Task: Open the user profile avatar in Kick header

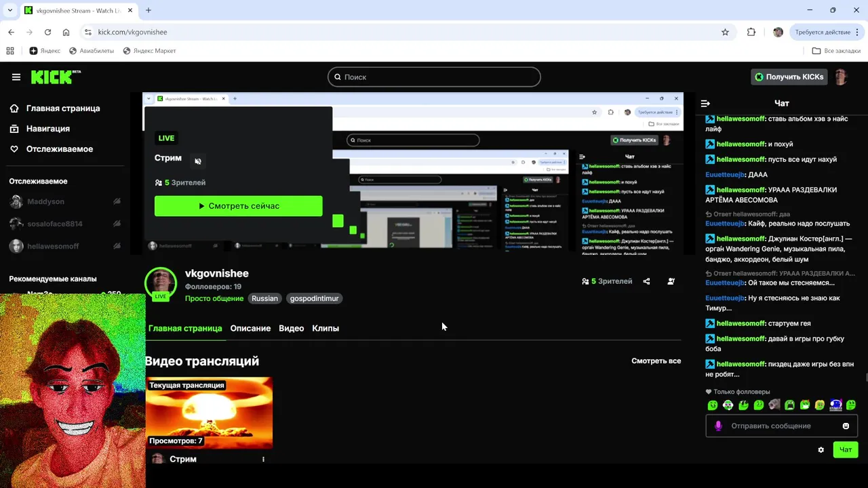Action: click(841, 77)
